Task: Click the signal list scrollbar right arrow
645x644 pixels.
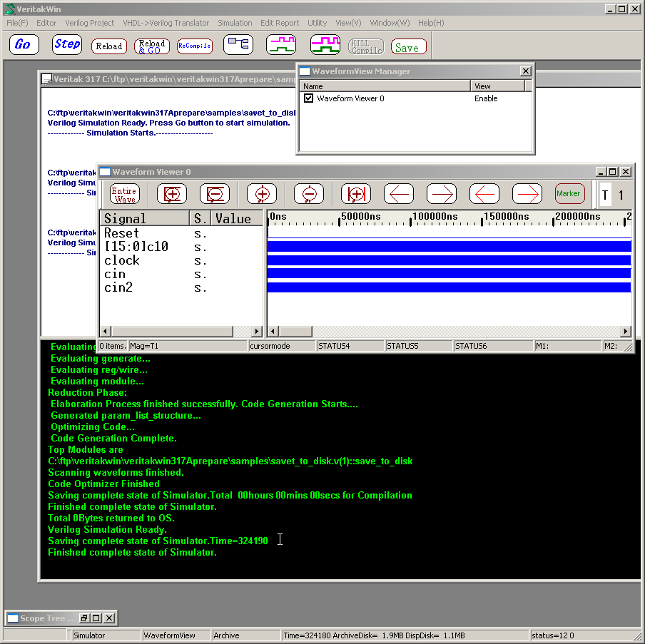Action: coord(257,331)
